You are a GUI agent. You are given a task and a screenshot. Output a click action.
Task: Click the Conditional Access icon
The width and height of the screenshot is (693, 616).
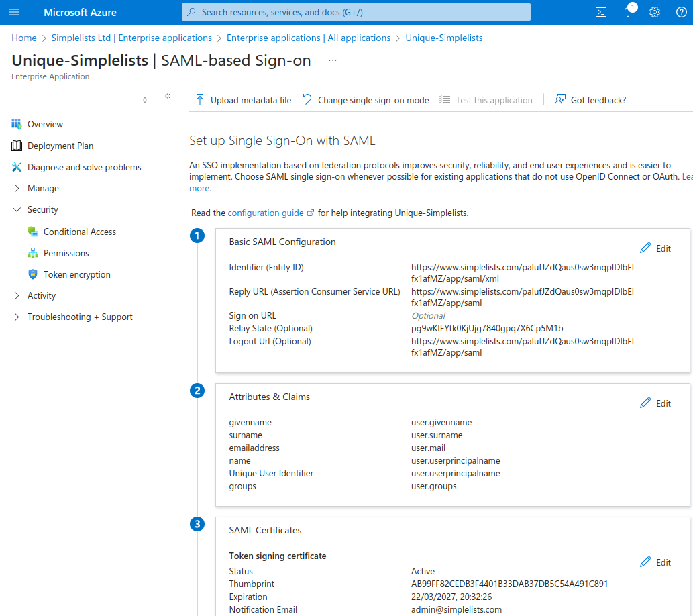click(33, 232)
